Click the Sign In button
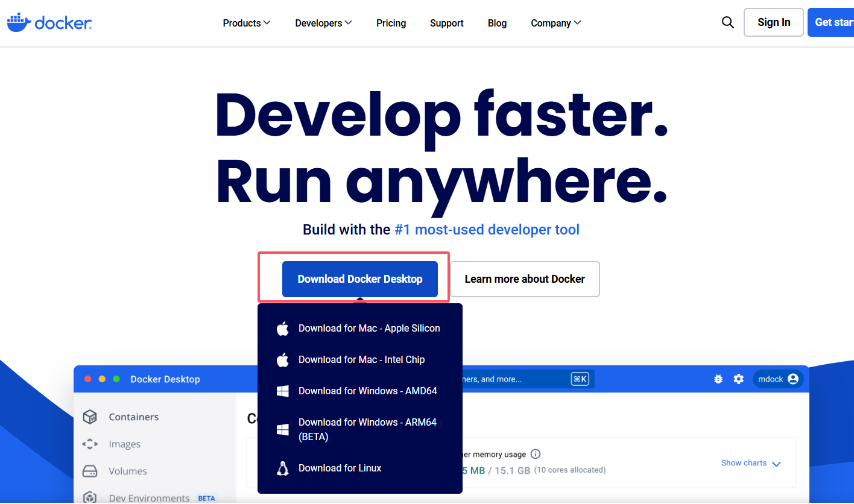This screenshot has width=854, height=504. 774,22
